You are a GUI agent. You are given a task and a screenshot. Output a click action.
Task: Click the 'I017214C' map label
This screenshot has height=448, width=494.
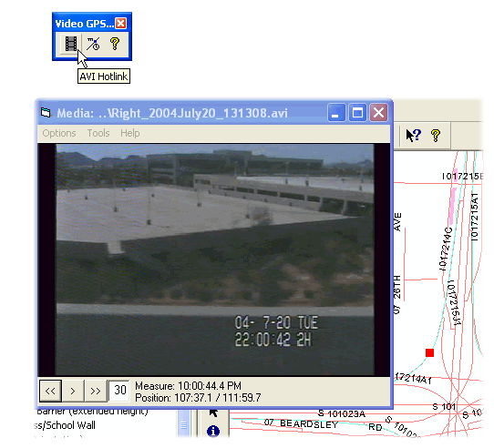coord(446,249)
